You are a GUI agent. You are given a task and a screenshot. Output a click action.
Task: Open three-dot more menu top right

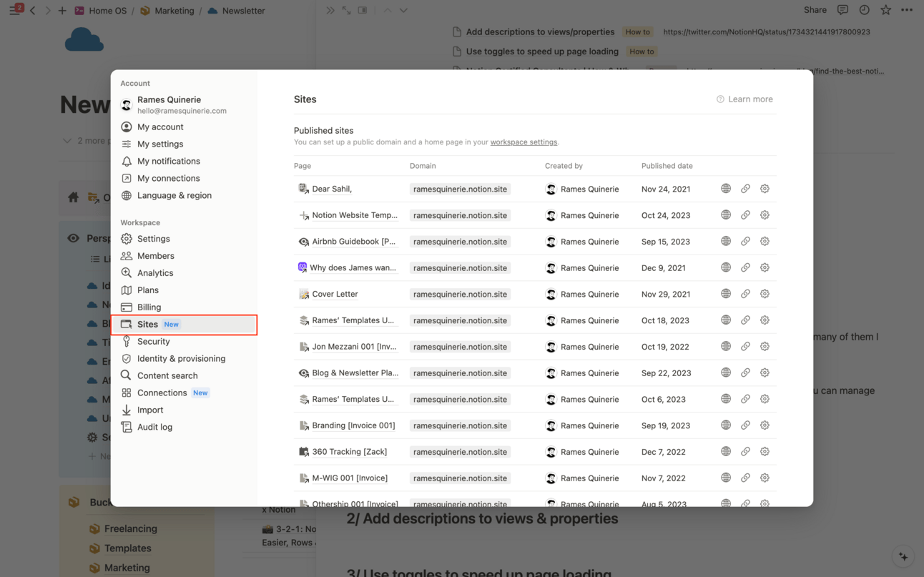click(907, 10)
